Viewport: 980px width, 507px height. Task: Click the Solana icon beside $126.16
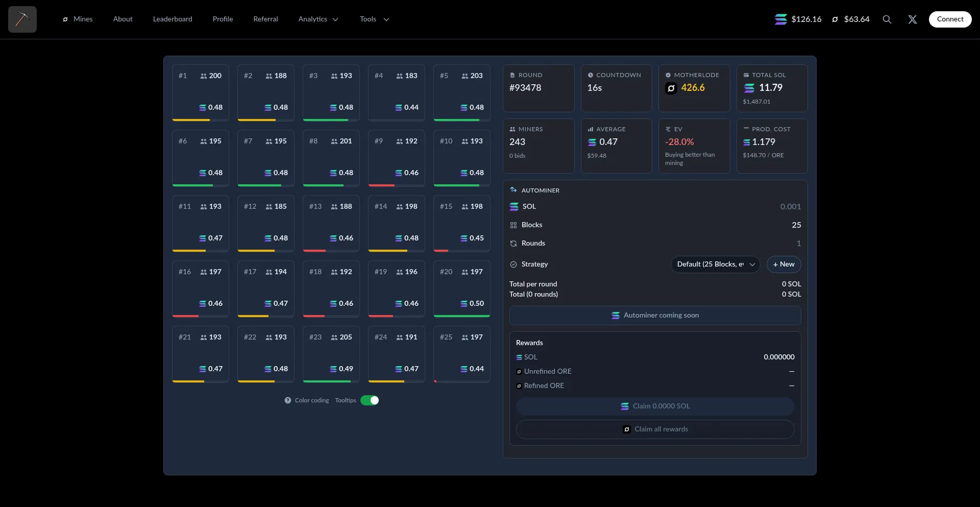coord(780,19)
